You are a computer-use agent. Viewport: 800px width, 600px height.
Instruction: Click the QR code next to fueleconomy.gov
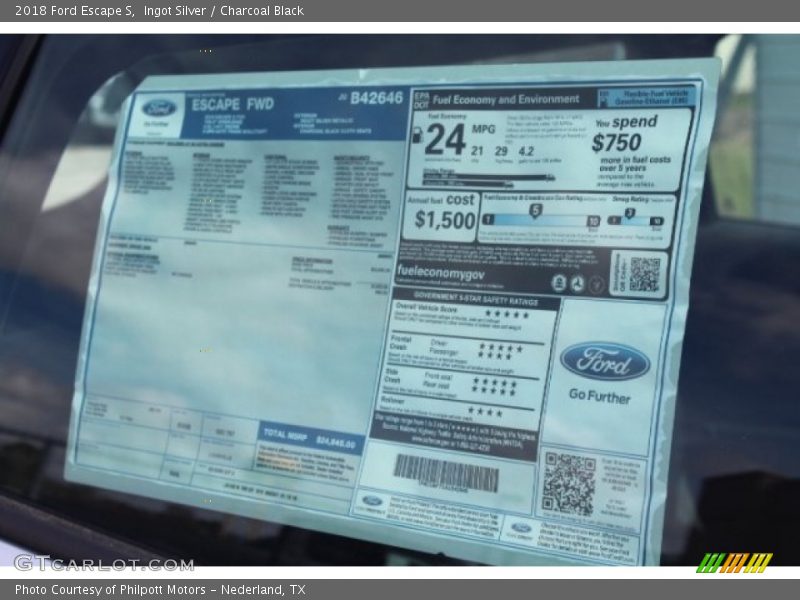tap(643, 274)
